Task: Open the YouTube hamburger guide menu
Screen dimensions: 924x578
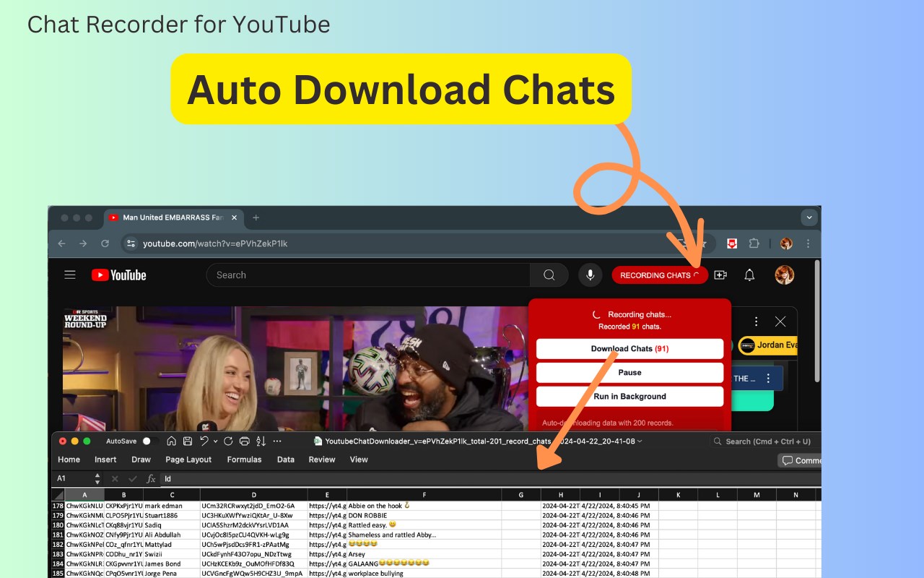Action: click(x=70, y=275)
